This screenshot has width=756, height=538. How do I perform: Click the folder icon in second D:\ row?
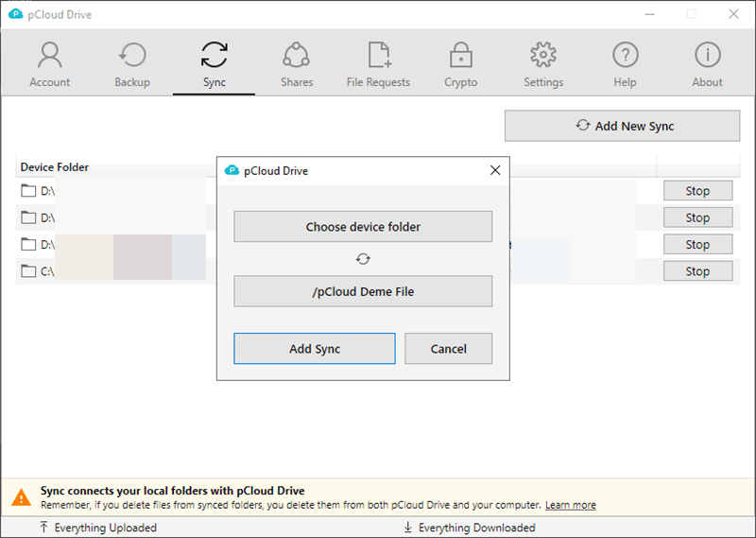point(28,217)
